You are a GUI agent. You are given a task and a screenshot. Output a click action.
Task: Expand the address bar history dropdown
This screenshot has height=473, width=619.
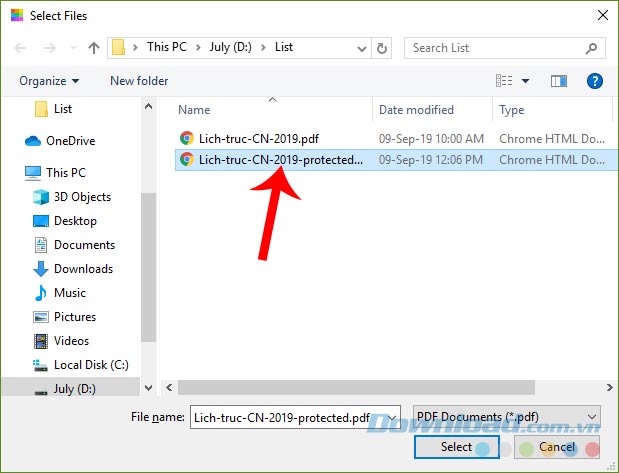[362, 49]
